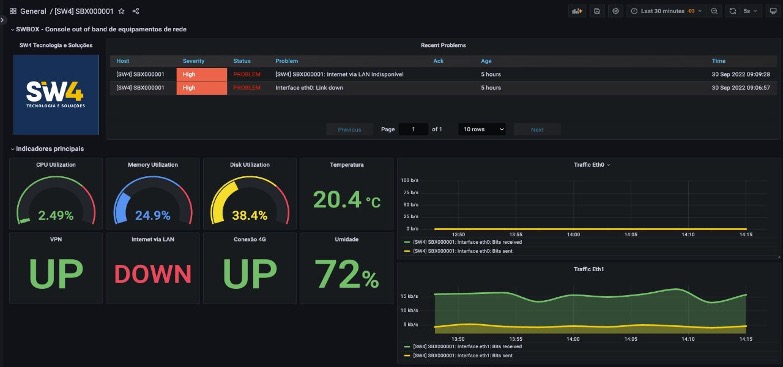This screenshot has width=783, height=367.
Task: Expand the side menu arrow
Action: point(2,19)
